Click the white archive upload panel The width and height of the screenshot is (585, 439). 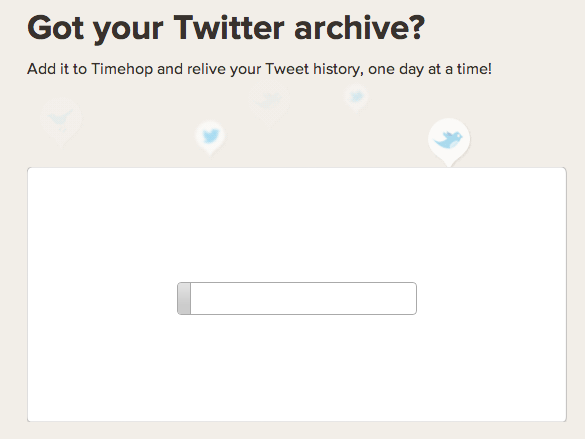point(297,295)
